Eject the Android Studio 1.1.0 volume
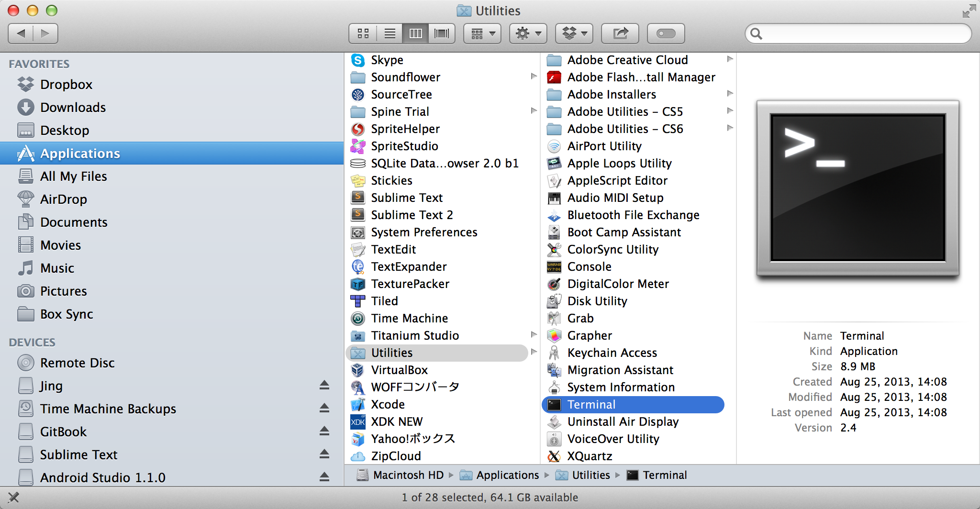The width and height of the screenshot is (980, 509). [x=324, y=477]
